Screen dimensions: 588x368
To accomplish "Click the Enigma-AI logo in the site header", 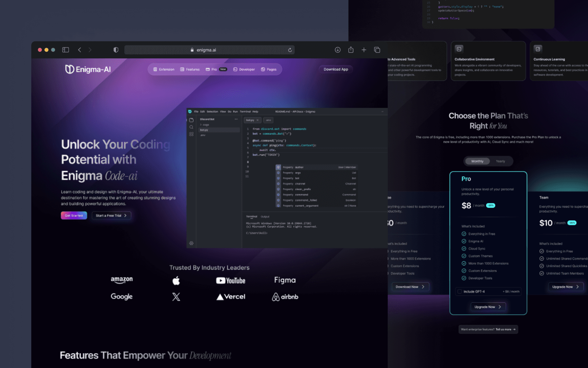I will (88, 69).
